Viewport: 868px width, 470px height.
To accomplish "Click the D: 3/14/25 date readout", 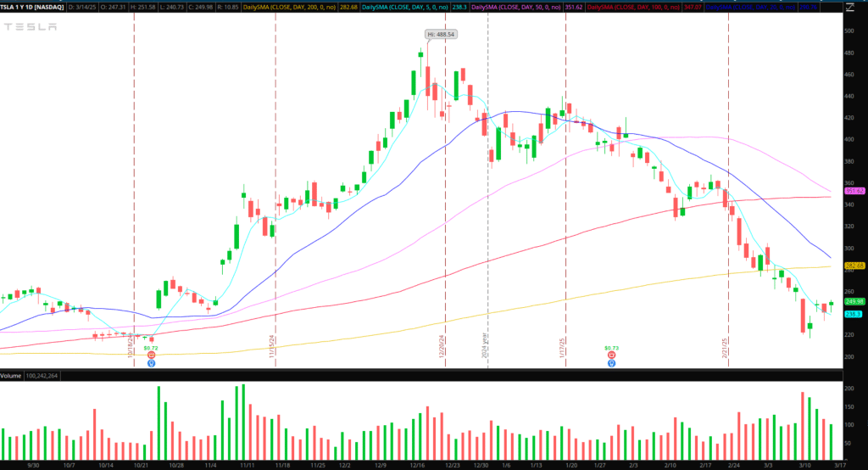I will [82, 7].
